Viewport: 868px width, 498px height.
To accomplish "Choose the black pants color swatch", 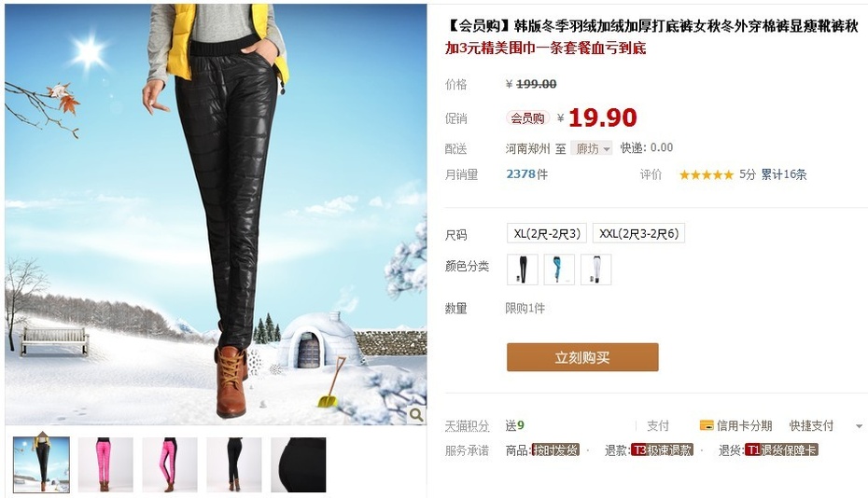I will pos(522,270).
